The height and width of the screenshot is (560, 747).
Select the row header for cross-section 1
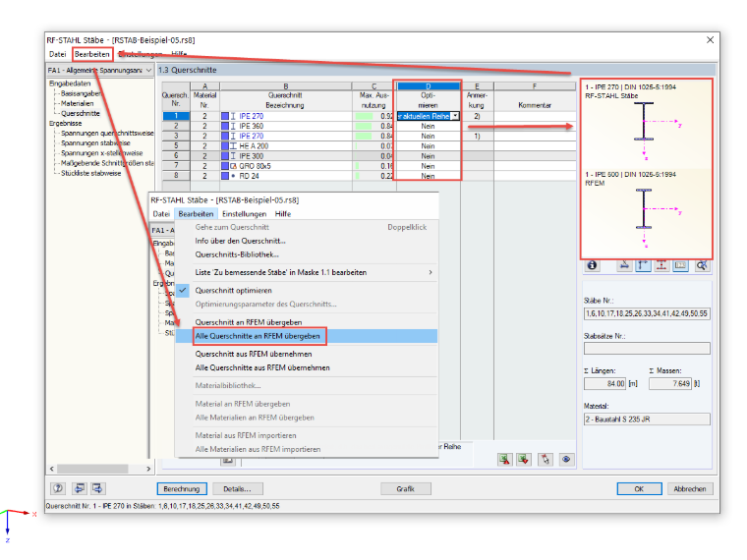click(176, 116)
